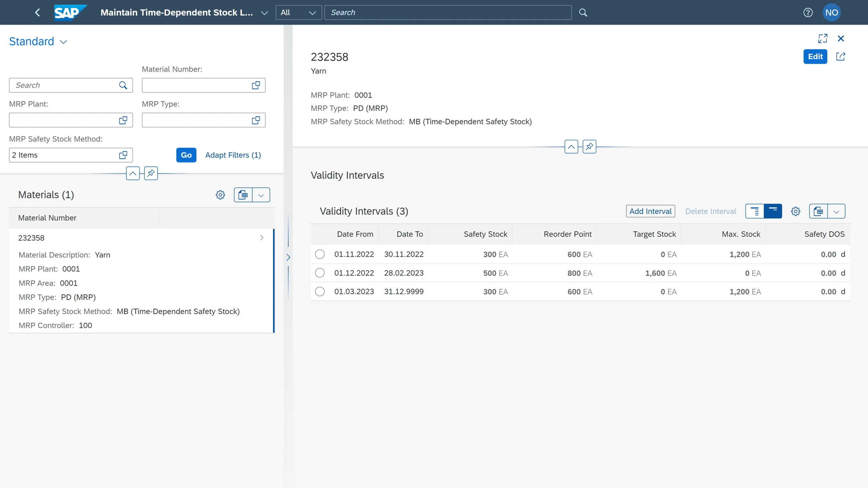
Task: Share the 232358 material object page
Action: click(841, 56)
